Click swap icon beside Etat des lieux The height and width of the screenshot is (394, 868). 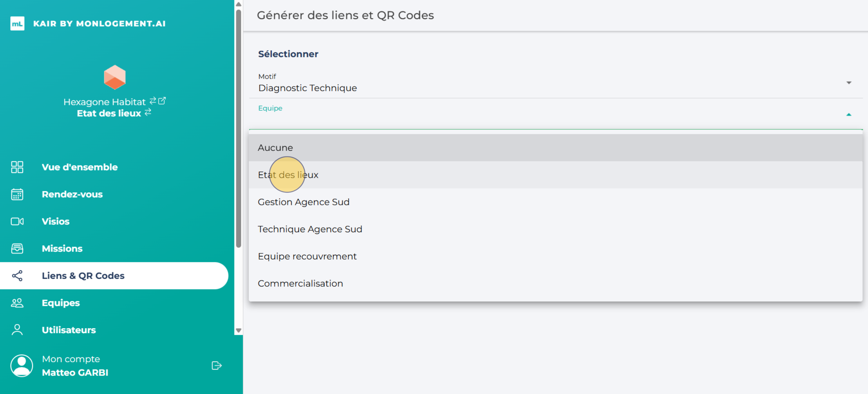[x=148, y=112]
